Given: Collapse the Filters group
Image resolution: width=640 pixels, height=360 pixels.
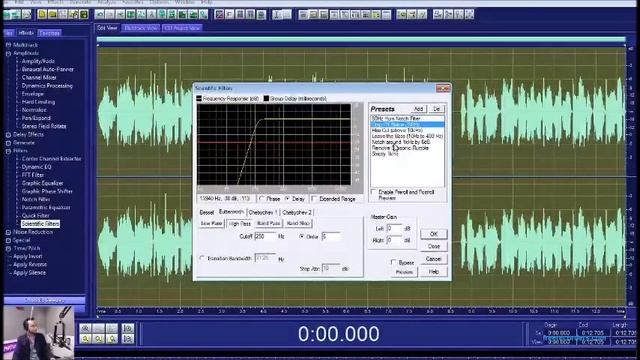Looking at the screenshot, I should [8, 151].
